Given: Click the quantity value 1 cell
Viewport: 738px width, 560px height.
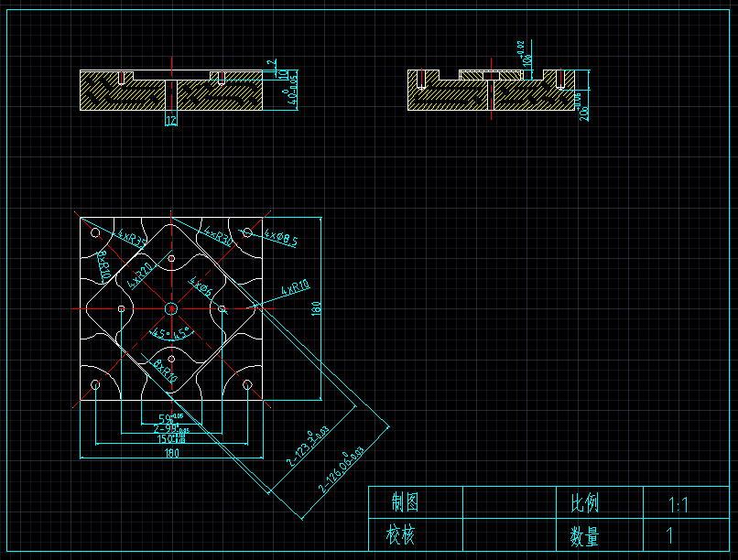Looking at the screenshot, I should pyautogui.click(x=670, y=535).
